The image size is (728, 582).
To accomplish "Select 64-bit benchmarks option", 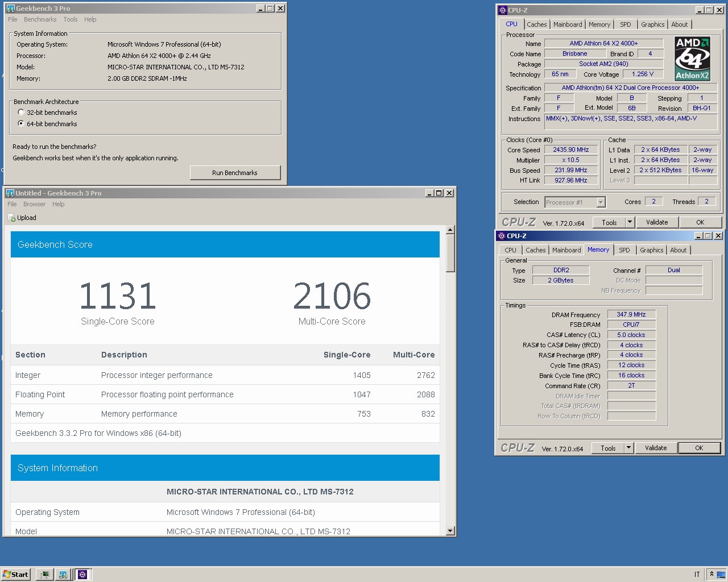I will 21,124.
